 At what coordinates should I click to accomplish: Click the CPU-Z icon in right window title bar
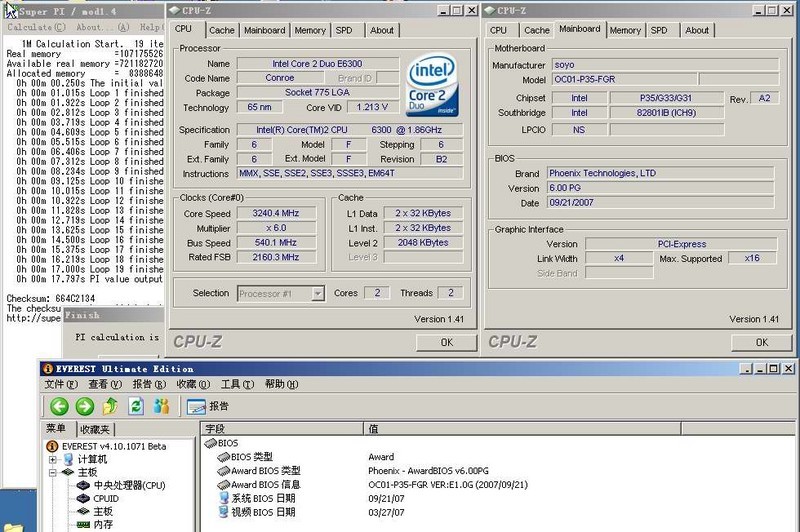tap(490, 10)
